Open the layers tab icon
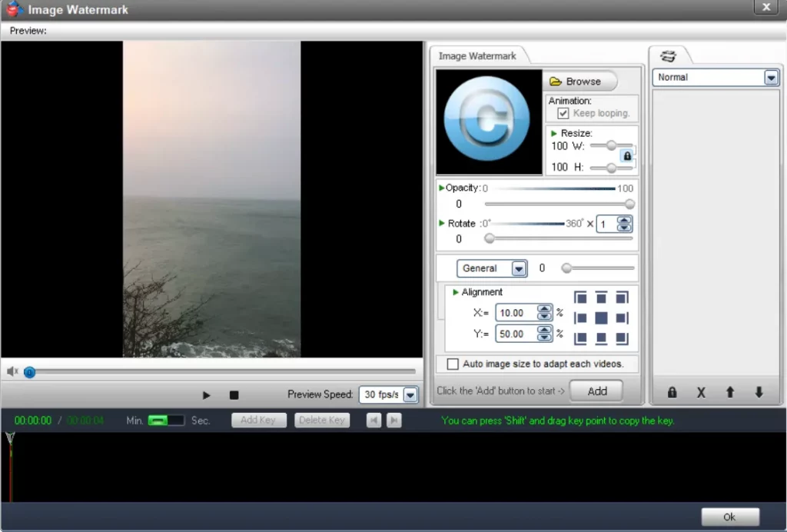Viewport: 787px width, 532px height. click(x=669, y=56)
